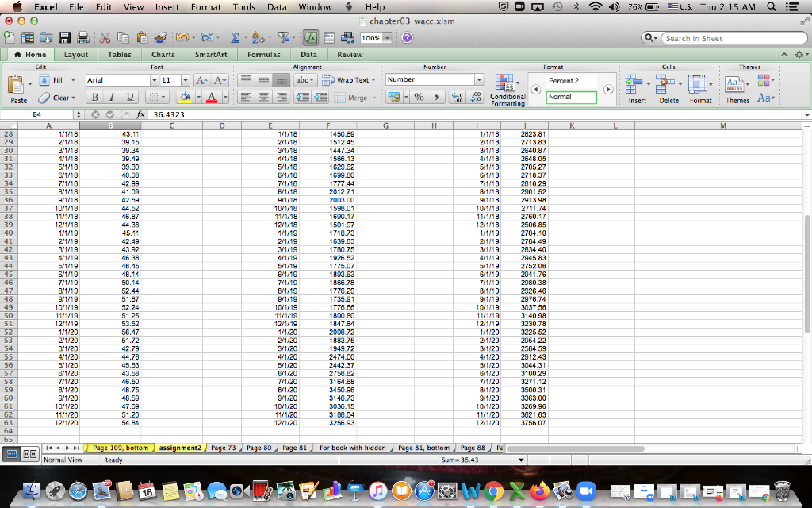Open the Number format dropdown

(x=479, y=79)
